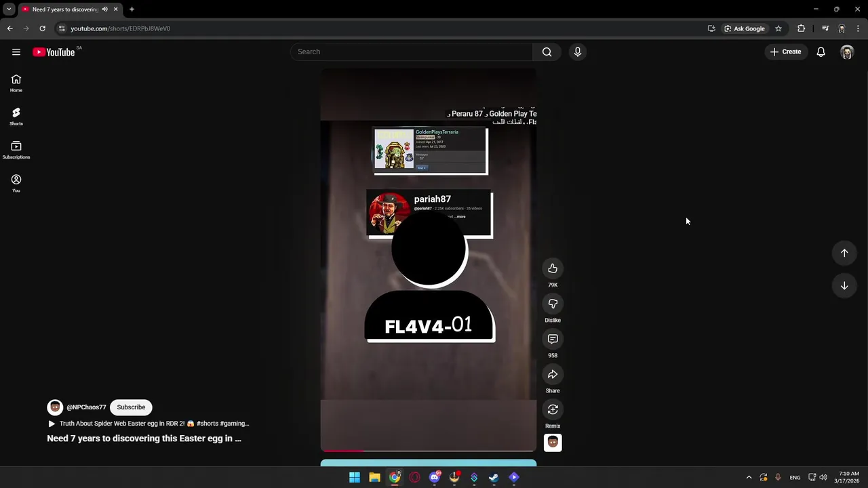Open Subscriptions in the sidebar
Viewport: 868px width, 488px height.
tap(16, 150)
